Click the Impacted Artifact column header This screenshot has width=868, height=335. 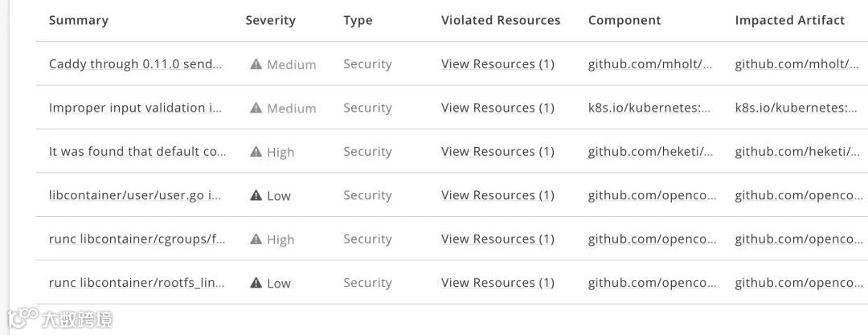pos(790,21)
